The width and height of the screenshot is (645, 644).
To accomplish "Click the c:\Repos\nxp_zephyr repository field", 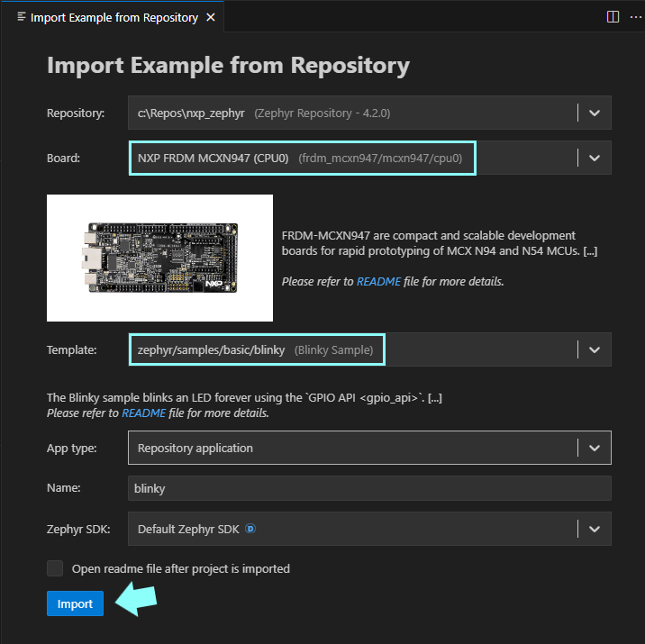I will (x=369, y=113).
